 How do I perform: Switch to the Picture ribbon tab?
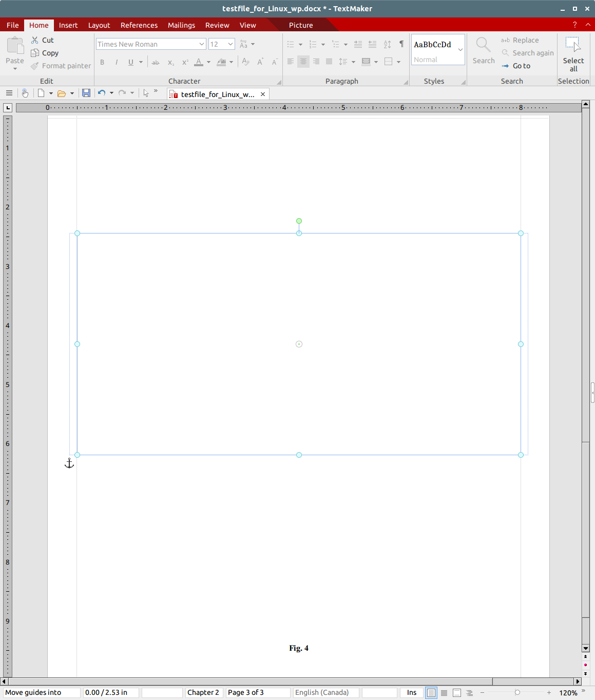click(x=301, y=25)
